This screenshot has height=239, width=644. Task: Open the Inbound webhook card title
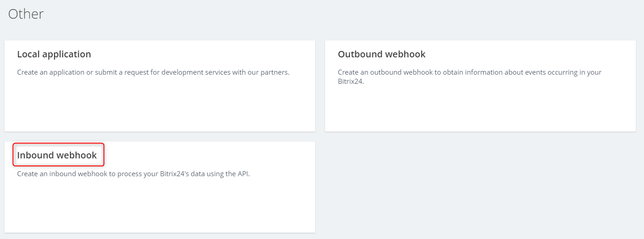coord(57,155)
